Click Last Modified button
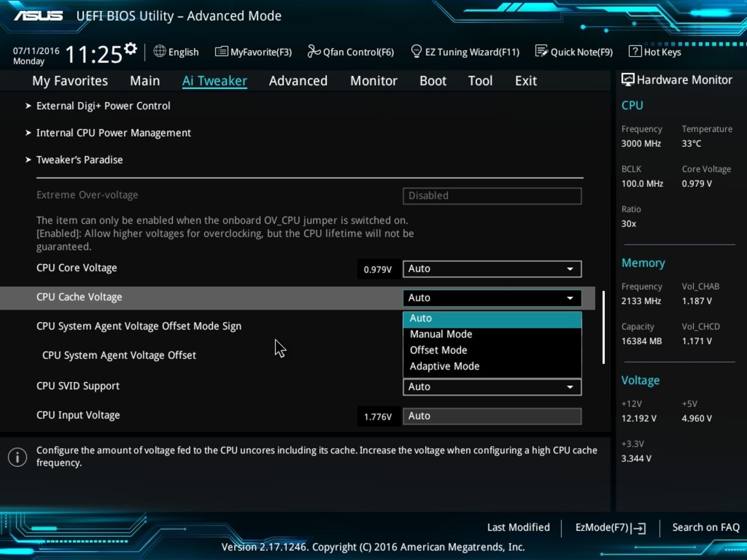The height and width of the screenshot is (560, 747). (519, 527)
